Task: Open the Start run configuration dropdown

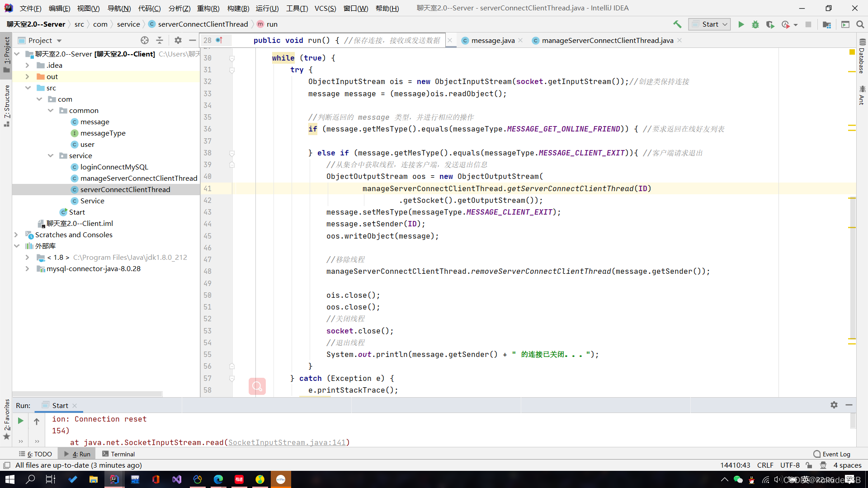Action: tap(710, 24)
